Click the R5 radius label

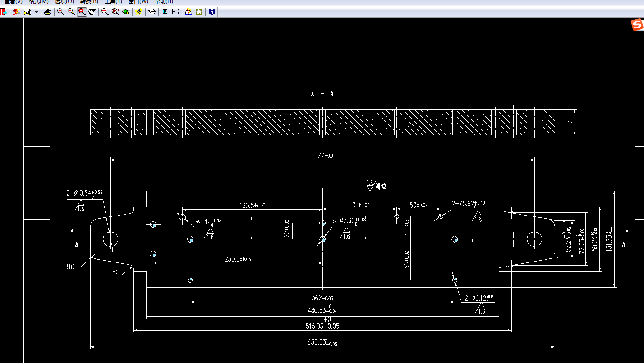pyautogui.click(x=116, y=272)
